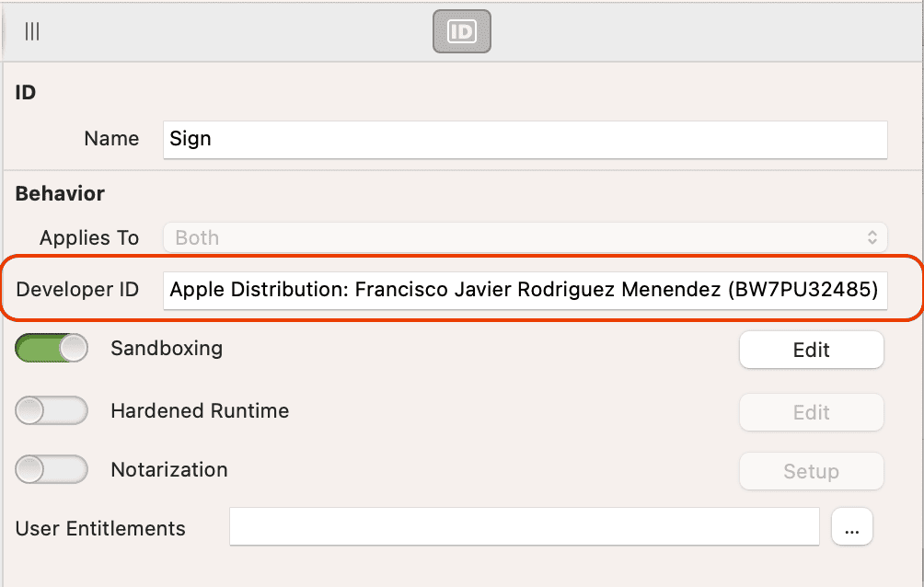The image size is (924, 587).
Task: Disable the Sandboxing switch
Action: (52, 349)
